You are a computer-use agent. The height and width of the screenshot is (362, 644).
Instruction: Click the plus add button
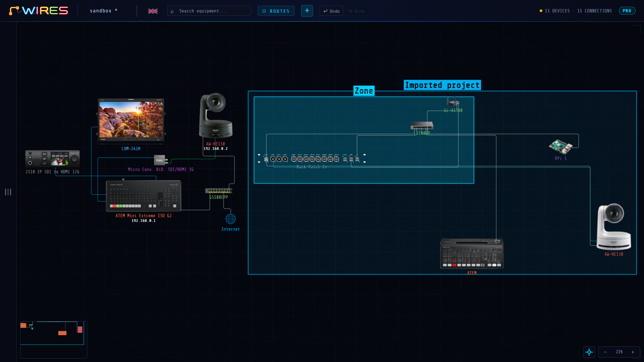(307, 11)
